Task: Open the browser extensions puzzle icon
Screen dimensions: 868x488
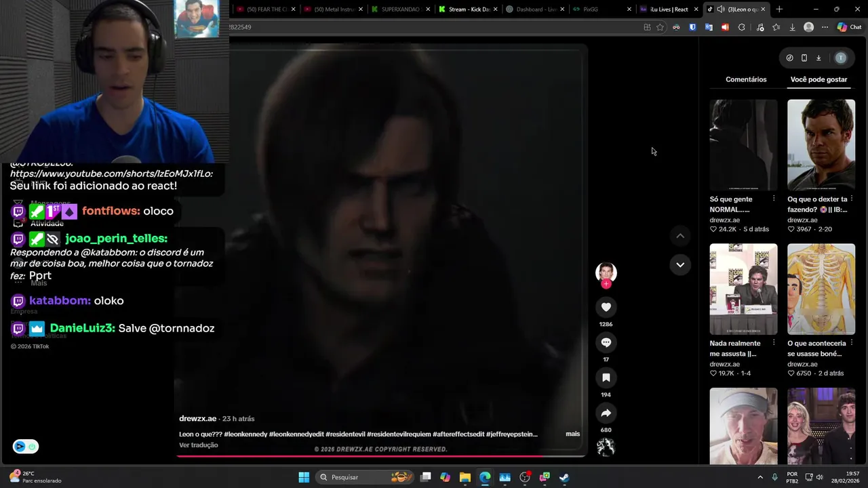Action: (741, 27)
